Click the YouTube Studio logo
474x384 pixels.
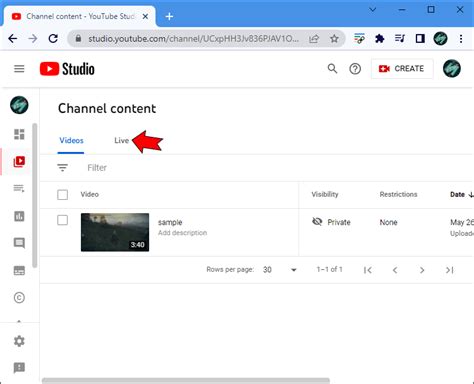[x=67, y=69]
